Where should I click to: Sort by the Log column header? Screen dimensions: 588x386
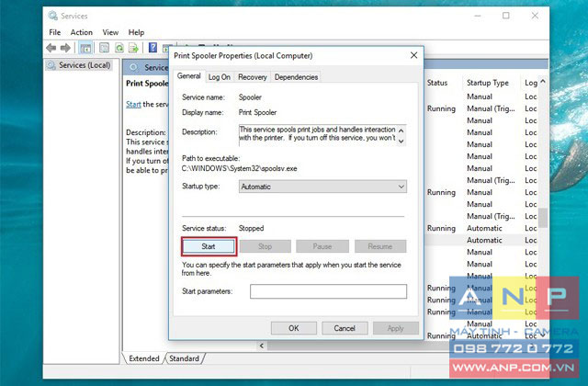pos(531,83)
